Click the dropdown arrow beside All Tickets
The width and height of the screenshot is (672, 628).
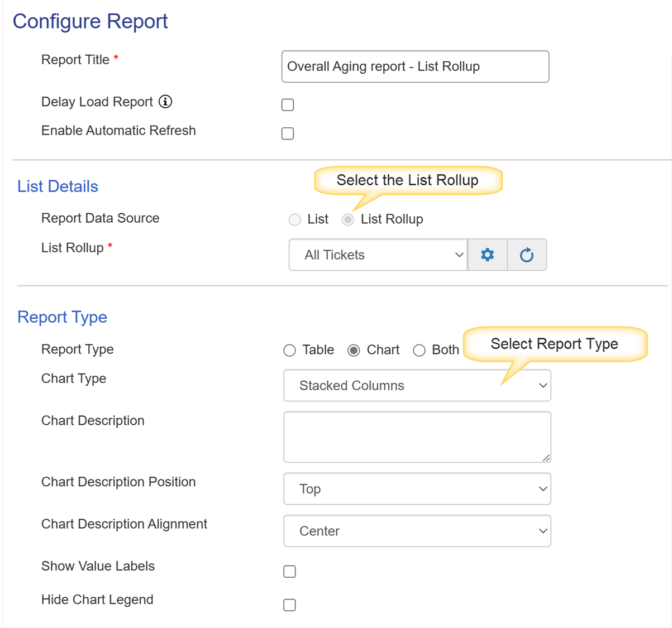(459, 255)
